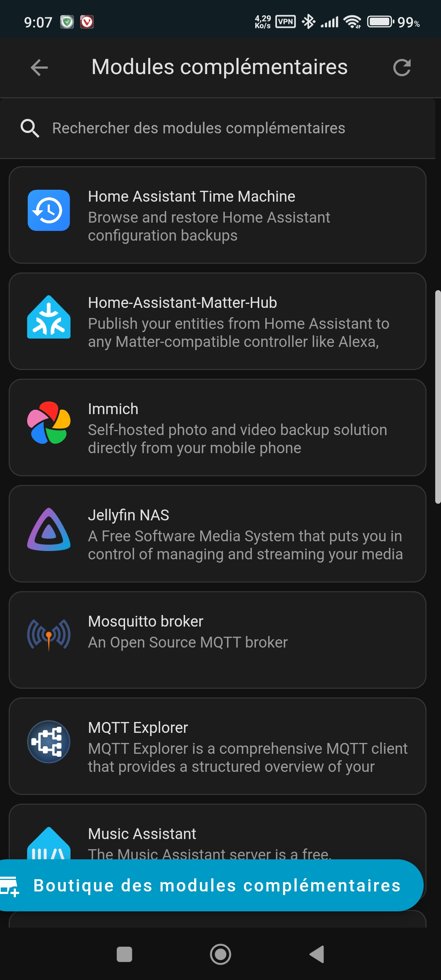The width and height of the screenshot is (441, 980).
Task: Click the refresh icon in header
Action: pos(402,68)
